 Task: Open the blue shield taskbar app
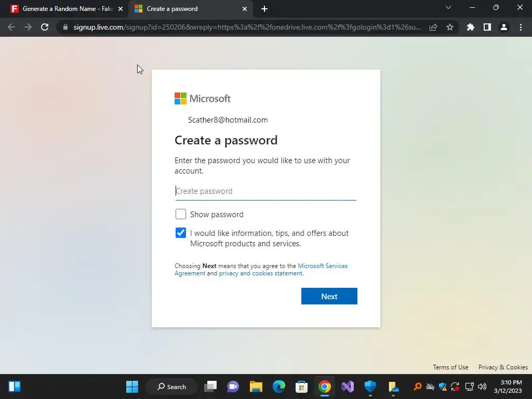coord(370,387)
